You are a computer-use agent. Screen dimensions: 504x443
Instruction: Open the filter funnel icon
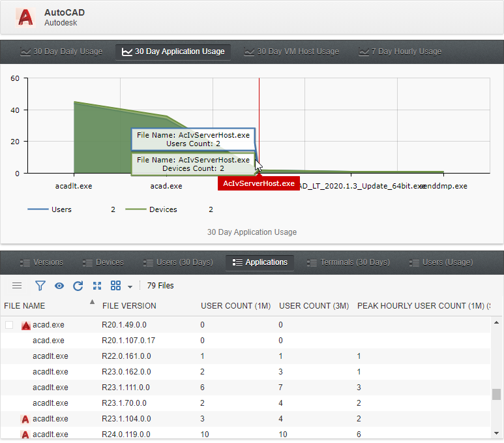pyautogui.click(x=40, y=286)
